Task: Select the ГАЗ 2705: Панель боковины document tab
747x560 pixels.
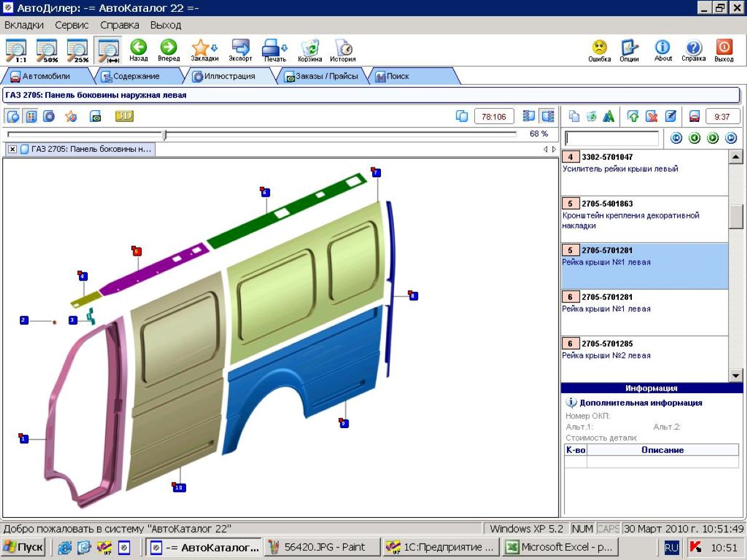Action: 86,149
